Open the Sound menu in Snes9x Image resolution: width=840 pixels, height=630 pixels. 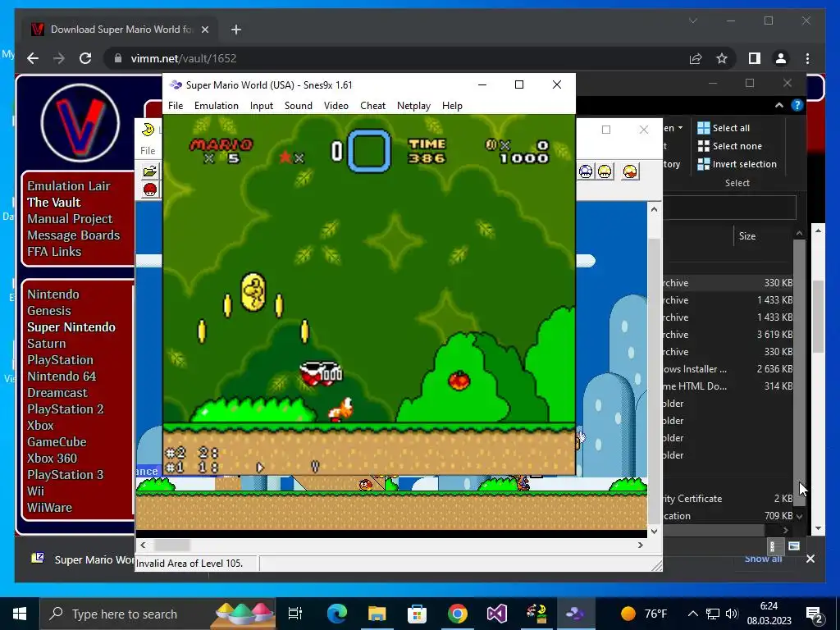coord(299,106)
